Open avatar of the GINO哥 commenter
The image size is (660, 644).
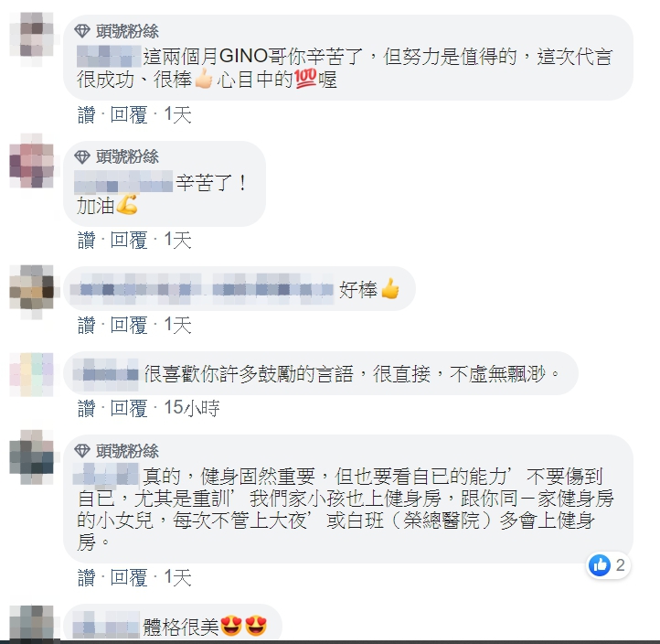click(32, 38)
